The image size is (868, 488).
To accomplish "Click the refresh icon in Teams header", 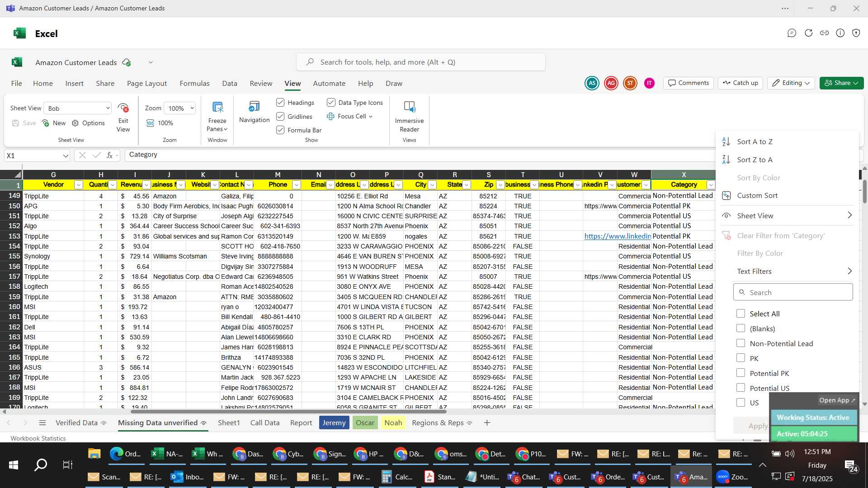I will point(808,33).
